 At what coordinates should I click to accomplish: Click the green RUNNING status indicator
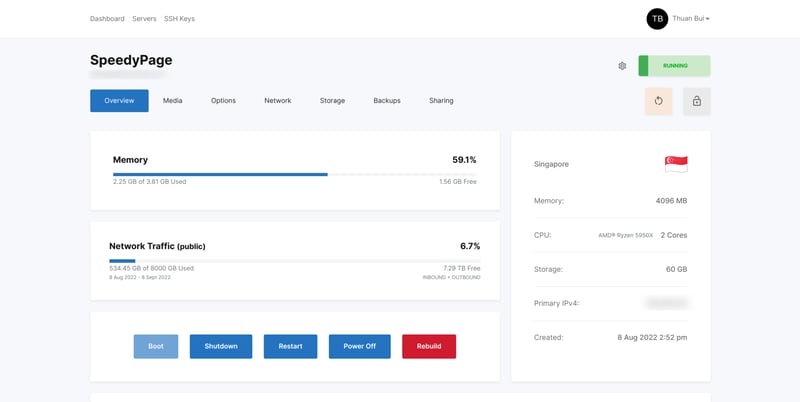point(674,66)
